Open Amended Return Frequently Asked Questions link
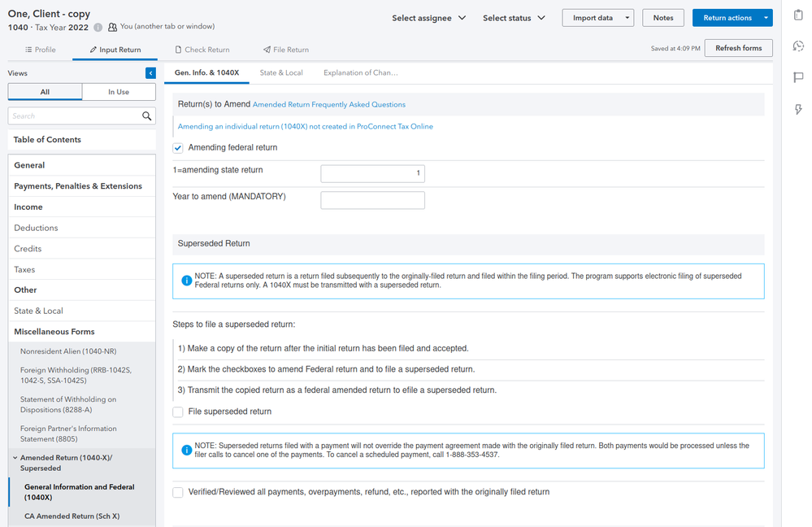Image resolution: width=812 pixels, height=527 pixels. coord(328,105)
